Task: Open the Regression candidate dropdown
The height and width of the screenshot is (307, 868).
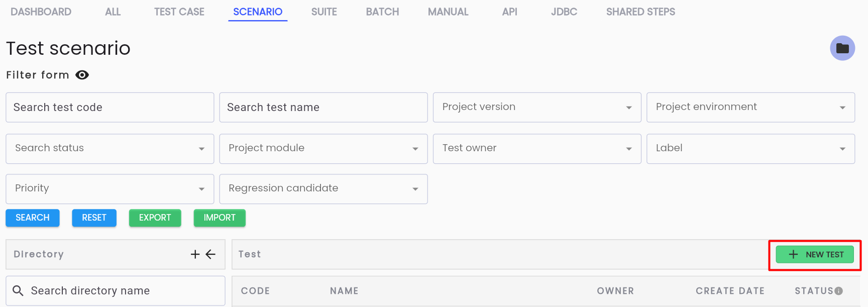Action: pos(323,189)
